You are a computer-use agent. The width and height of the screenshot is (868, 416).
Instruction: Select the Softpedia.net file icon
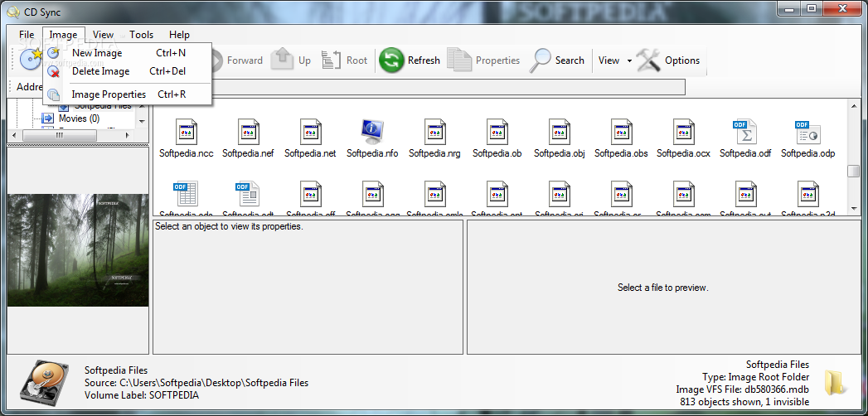click(310, 132)
